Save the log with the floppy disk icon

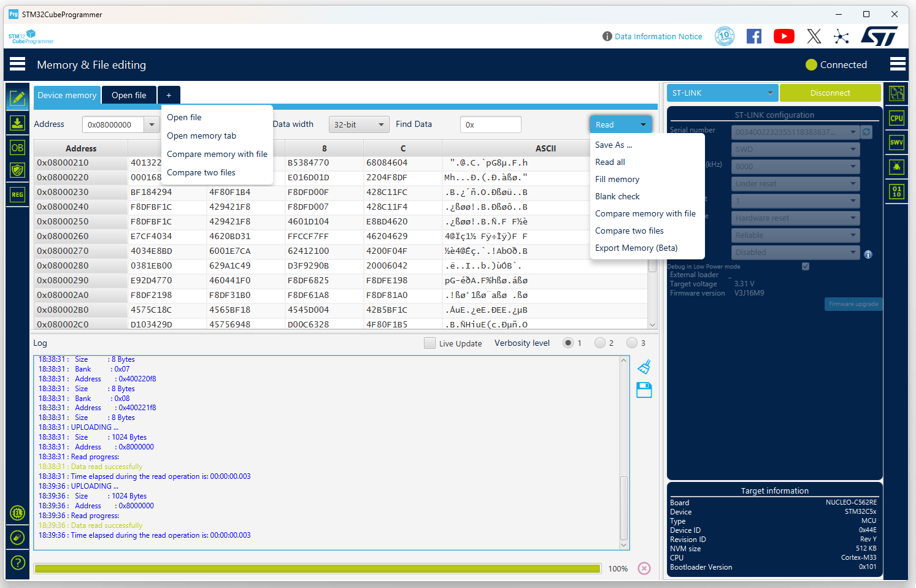click(x=644, y=390)
